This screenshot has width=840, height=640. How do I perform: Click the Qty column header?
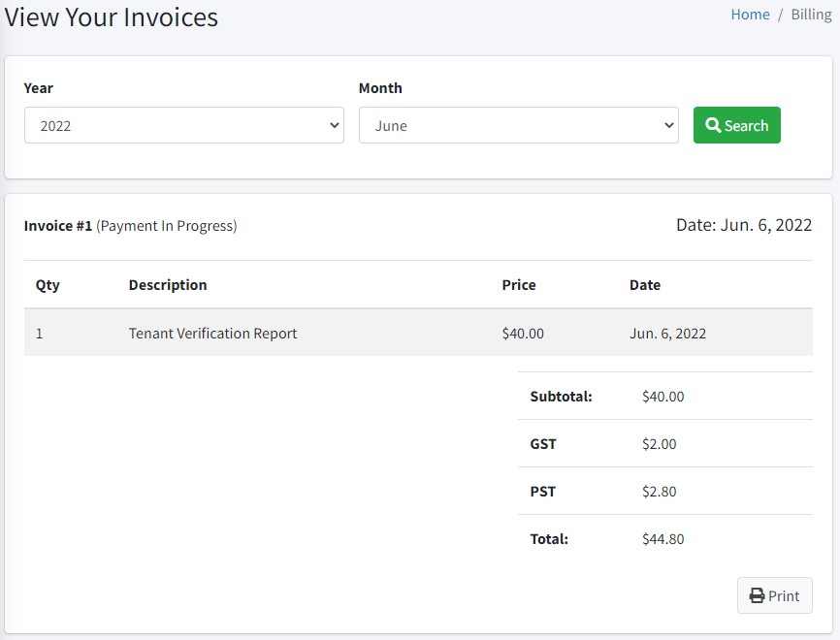[x=48, y=285]
